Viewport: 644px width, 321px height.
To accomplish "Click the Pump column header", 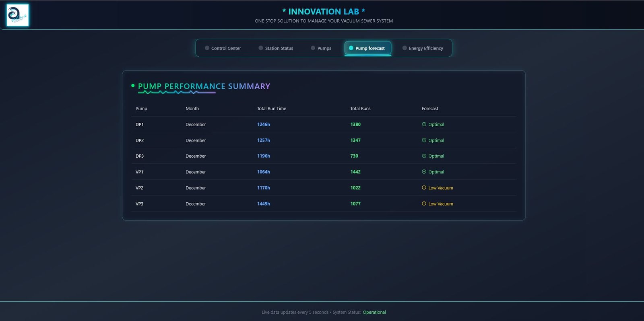I will 141,109.
